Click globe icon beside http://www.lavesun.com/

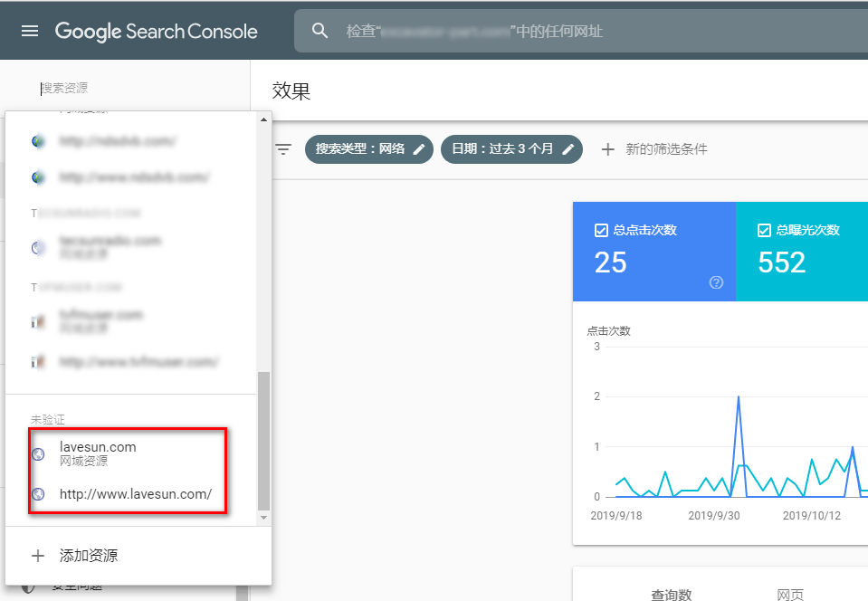[x=38, y=493]
